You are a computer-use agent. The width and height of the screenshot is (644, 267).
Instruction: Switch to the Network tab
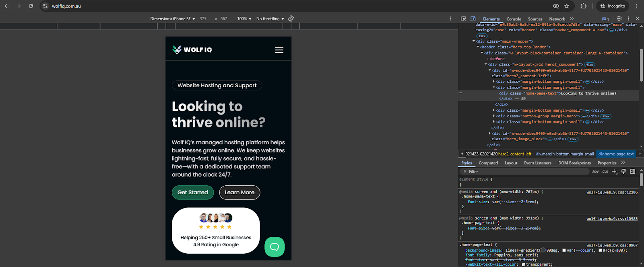557,19
